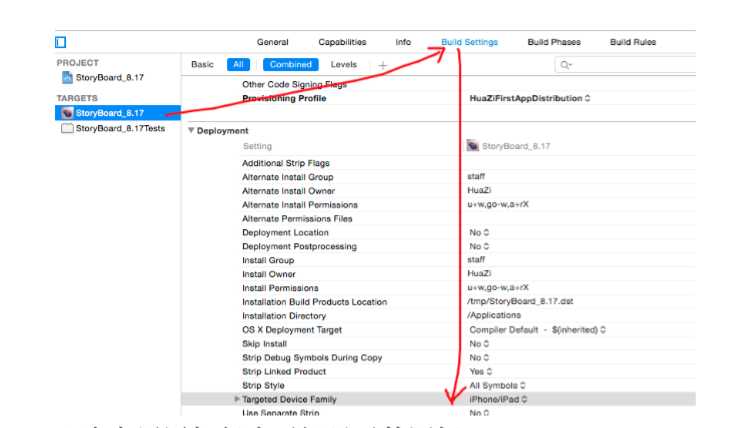Click Provisioning Profile setting name

pos(284,98)
